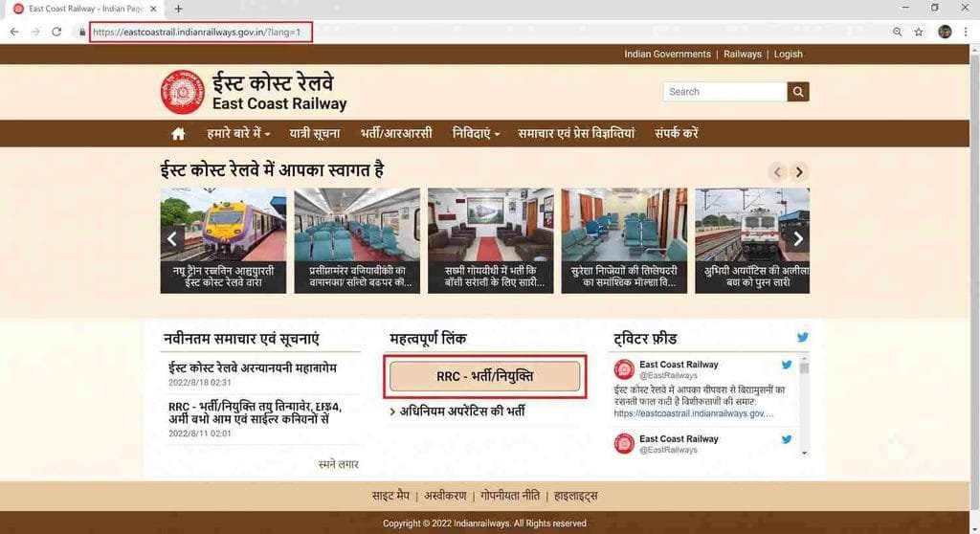980x534 pixels.
Task: Click the Indian Governments top link
Action: (667, 55)
